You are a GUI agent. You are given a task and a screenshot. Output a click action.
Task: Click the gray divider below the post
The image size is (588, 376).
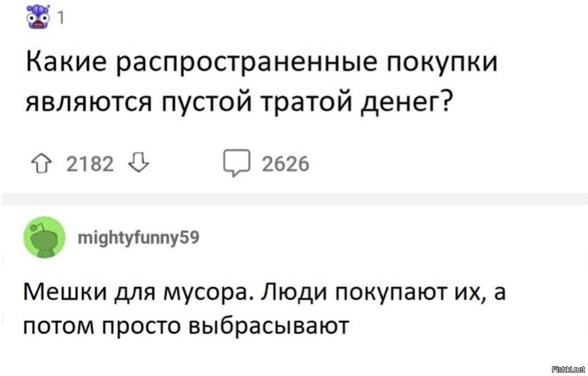click(294, 200)
